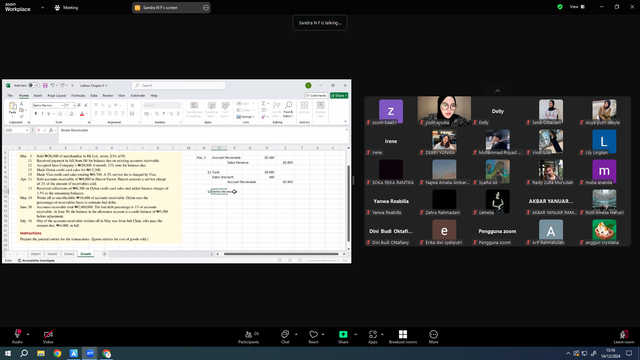Screen dimensions: 640x360
Task: Open Windows Start menu
Action: click(8, 353)
